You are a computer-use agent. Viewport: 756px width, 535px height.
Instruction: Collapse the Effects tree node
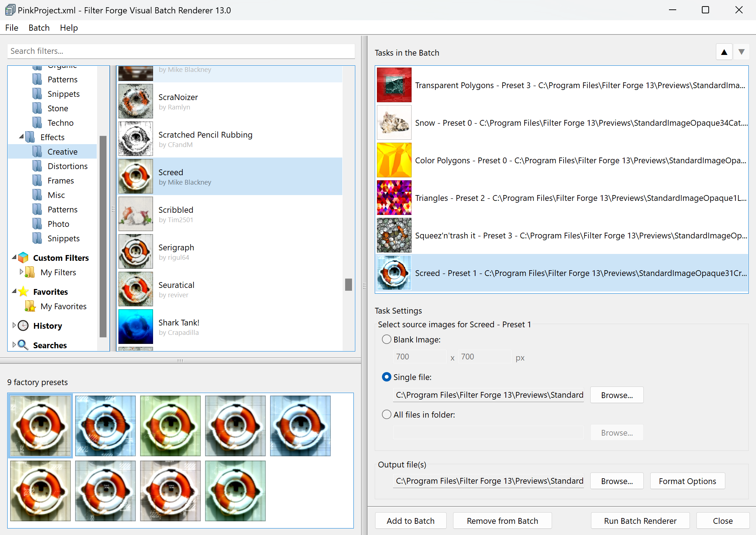21,137
